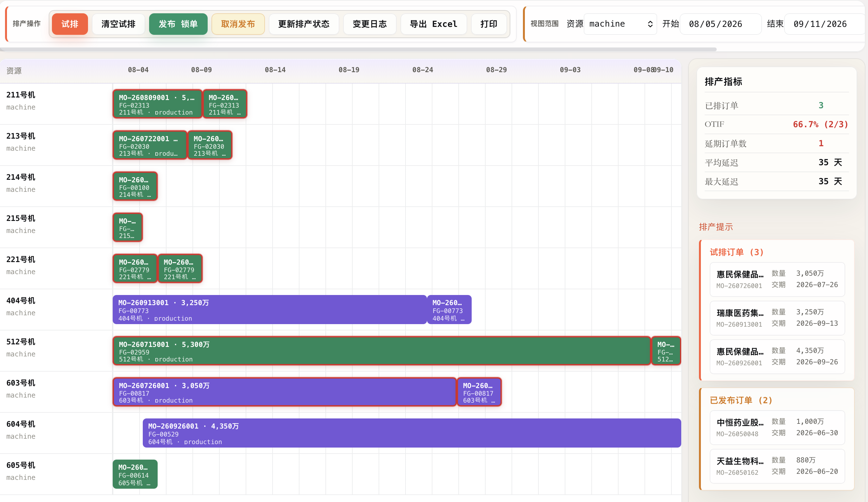The image size is (868, 502).
Task: Click the 08-19 date header
Action: click(349, 70)
